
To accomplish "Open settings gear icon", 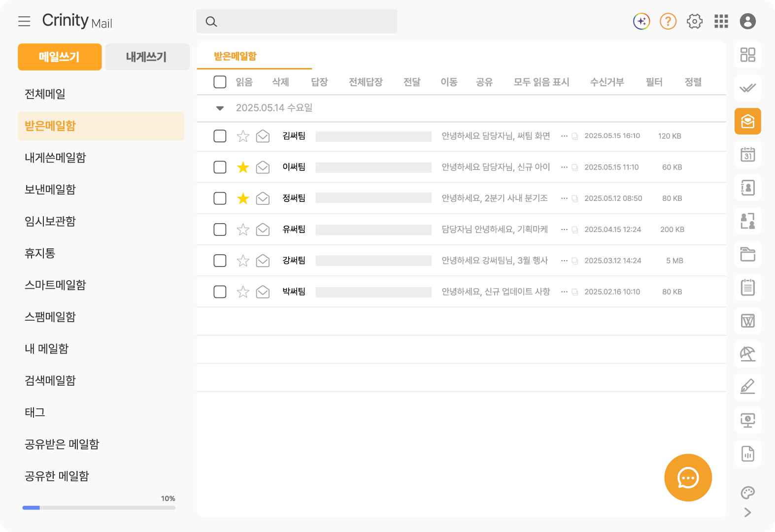I will pos(695,21).
